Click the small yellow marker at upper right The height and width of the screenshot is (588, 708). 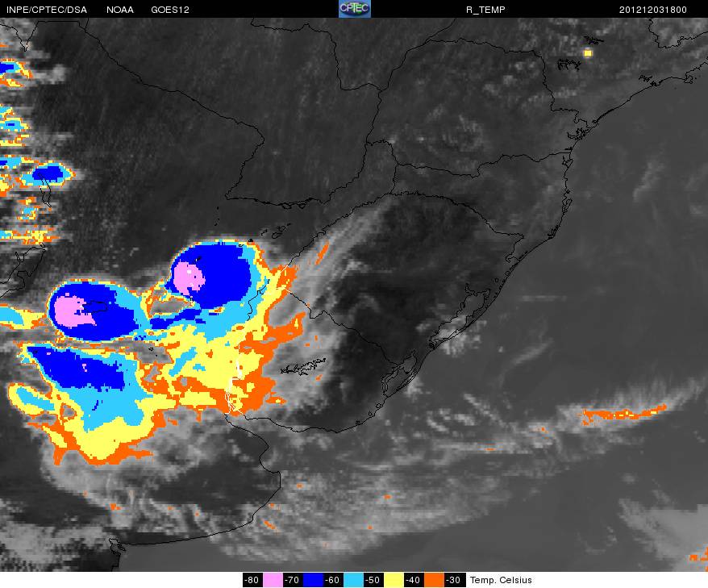(587, 53)
